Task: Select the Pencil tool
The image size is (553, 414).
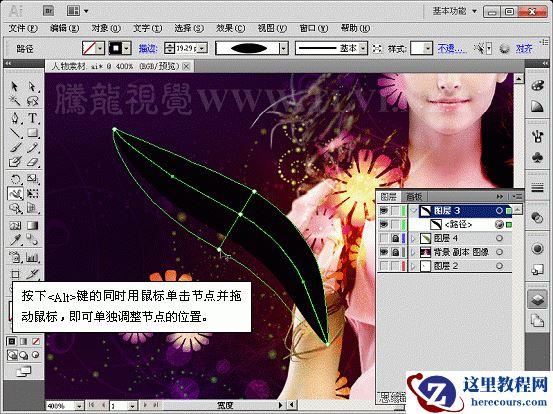Action: [32, 147]
